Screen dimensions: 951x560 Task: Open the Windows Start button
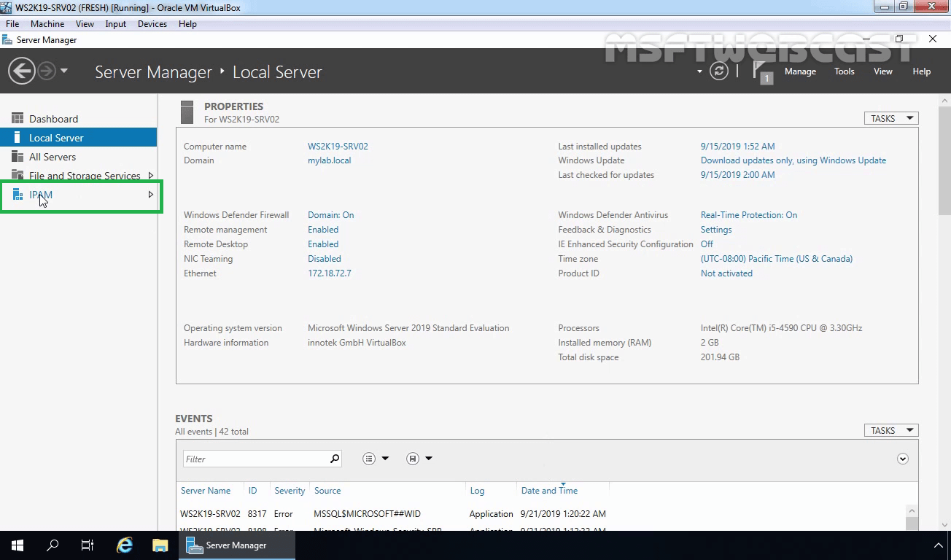[x=18, y=545]
